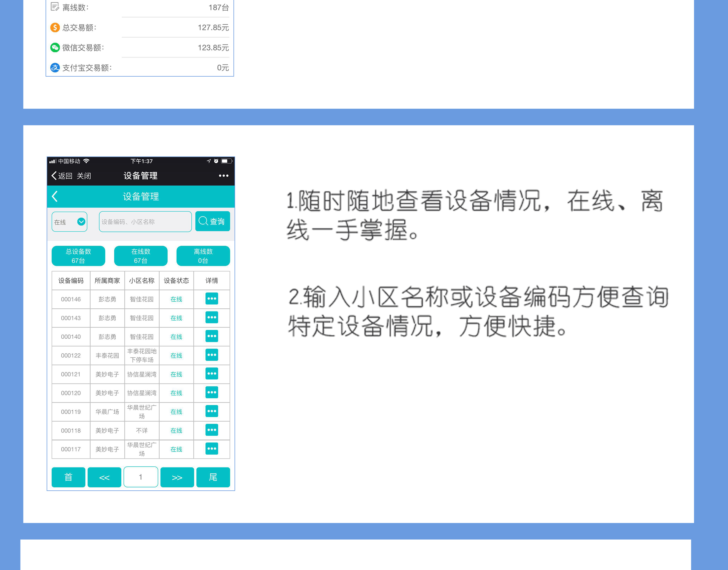Tap the 返回 back arrow in black bar
This screenshot has height=570, width=728.
(62, 176)
